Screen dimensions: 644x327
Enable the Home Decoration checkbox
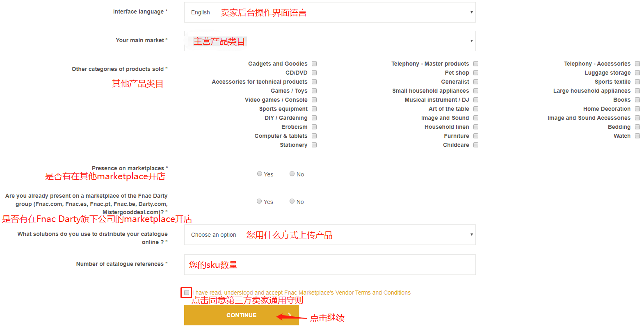637,109
